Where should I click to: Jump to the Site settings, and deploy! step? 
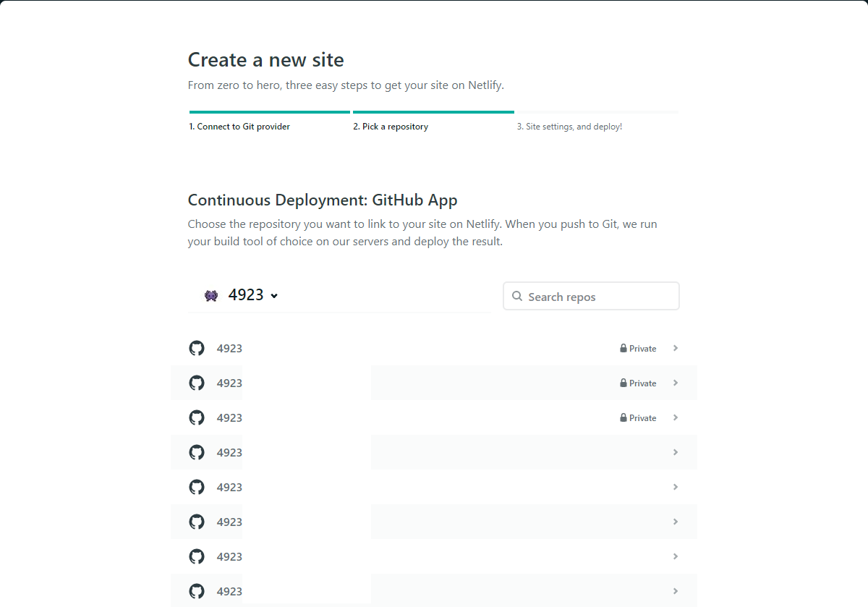[569, 127]
